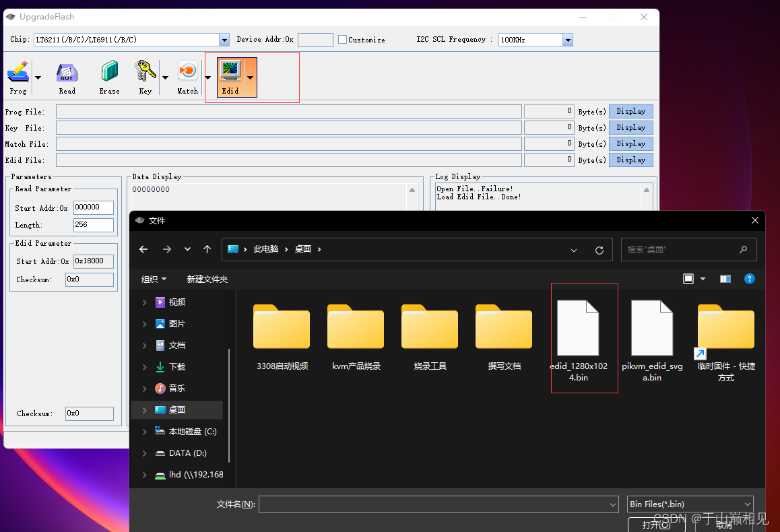Go up one folder level
Image resolution: width=780 pixels, height=532 pixels.
click(x=207, y=249)
